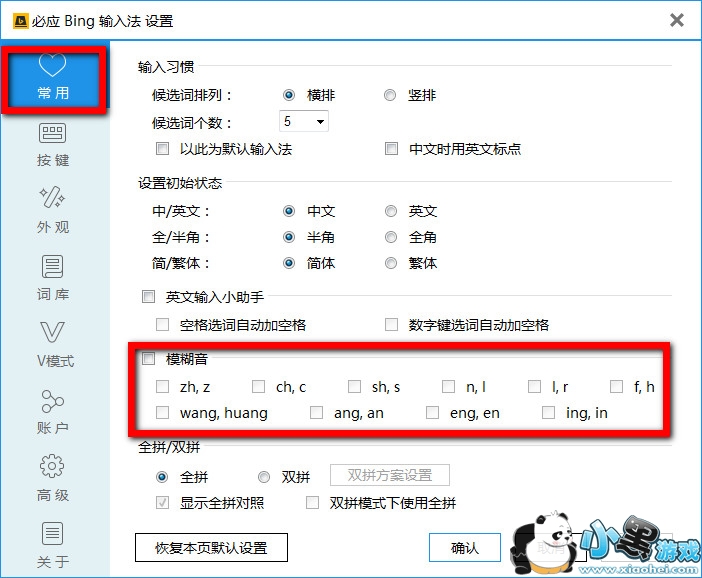The image size is (702, 578).
Task: Select 全角 width mode
Action: [x=391, y=237]
